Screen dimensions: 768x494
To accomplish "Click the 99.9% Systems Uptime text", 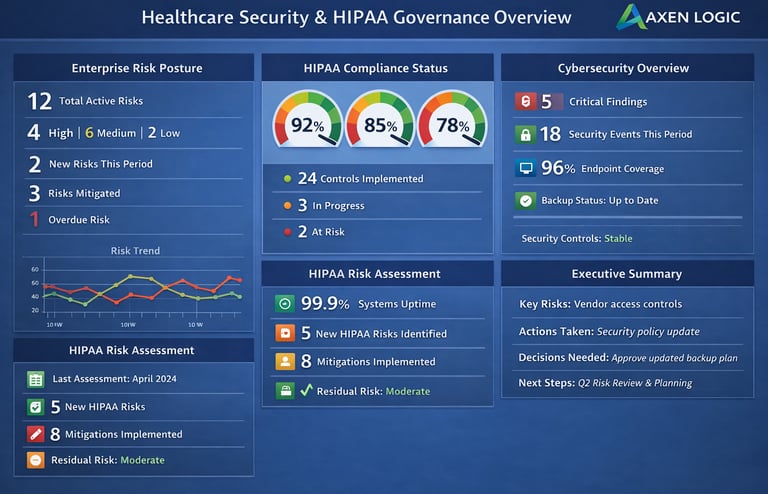I will (x=368, y=304).
